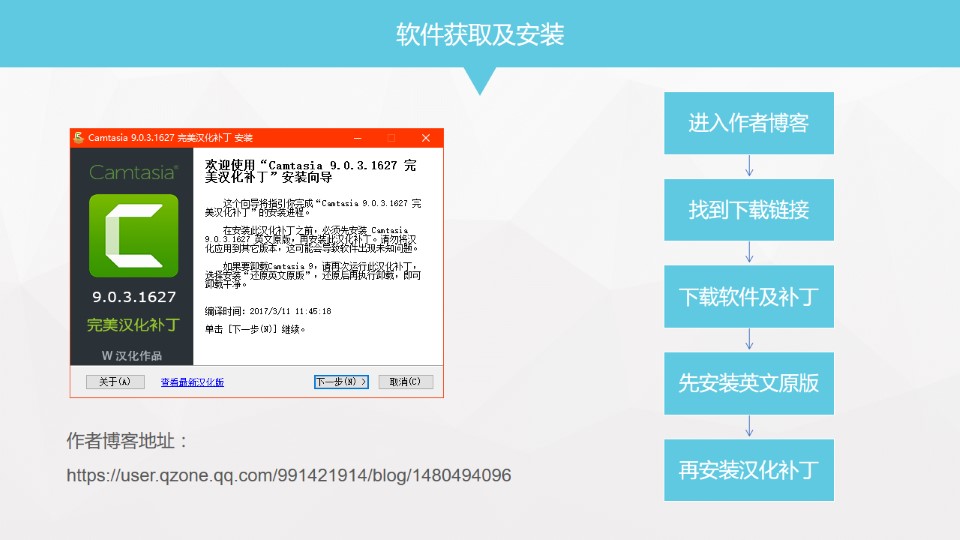This screenshot has width=960, height=540.
Task: Click the 下一步(N) button
Action: (341, 382)
